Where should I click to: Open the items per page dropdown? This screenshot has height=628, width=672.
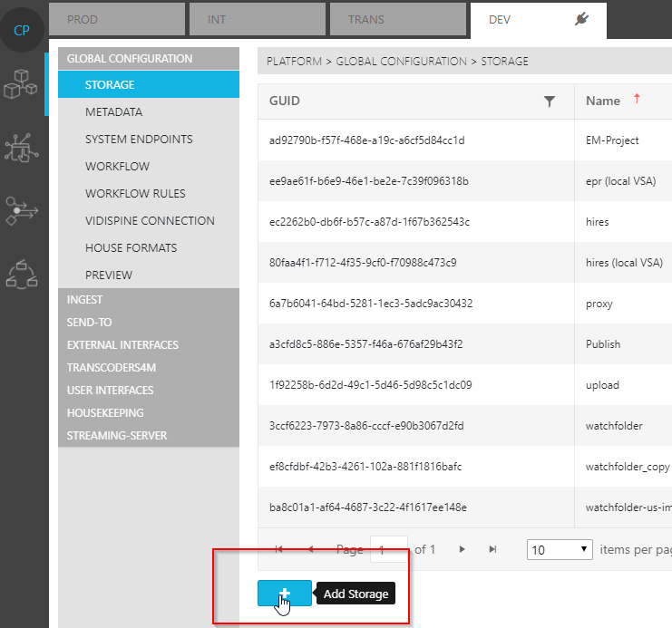[x=560, y=549]
